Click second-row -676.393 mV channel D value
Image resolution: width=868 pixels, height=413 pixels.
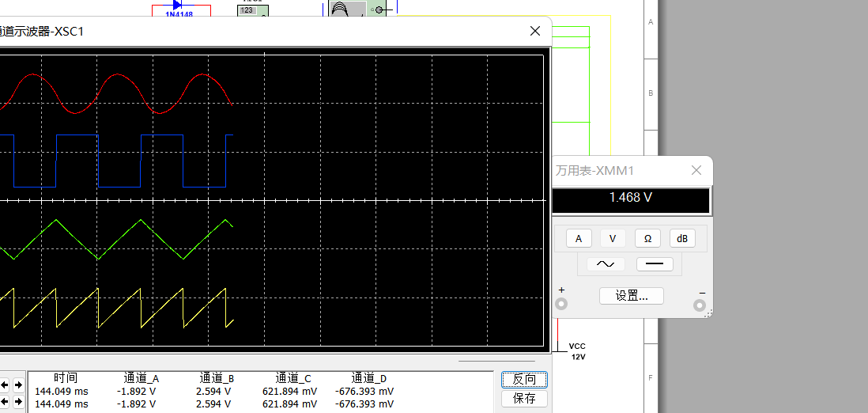tap(364, 404)
